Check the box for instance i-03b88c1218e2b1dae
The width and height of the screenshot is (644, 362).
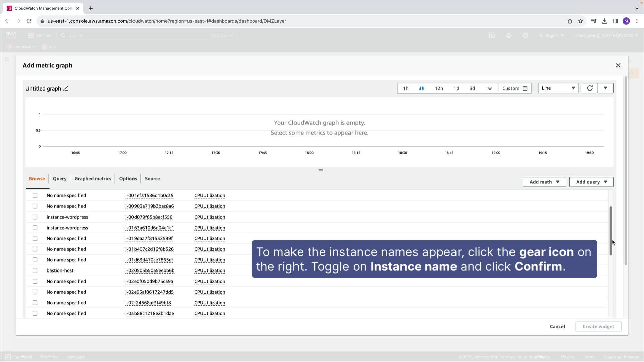[x=35, y=313]
